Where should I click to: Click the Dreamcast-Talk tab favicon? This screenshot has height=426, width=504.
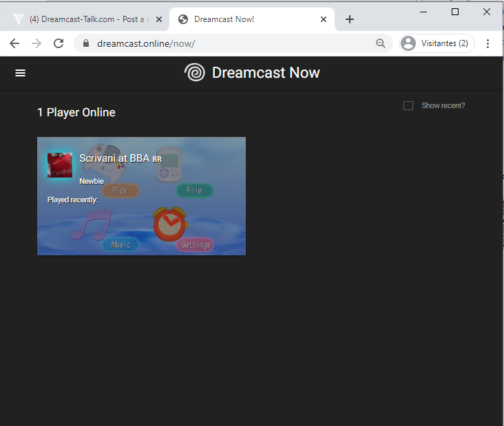coord(19,19)
